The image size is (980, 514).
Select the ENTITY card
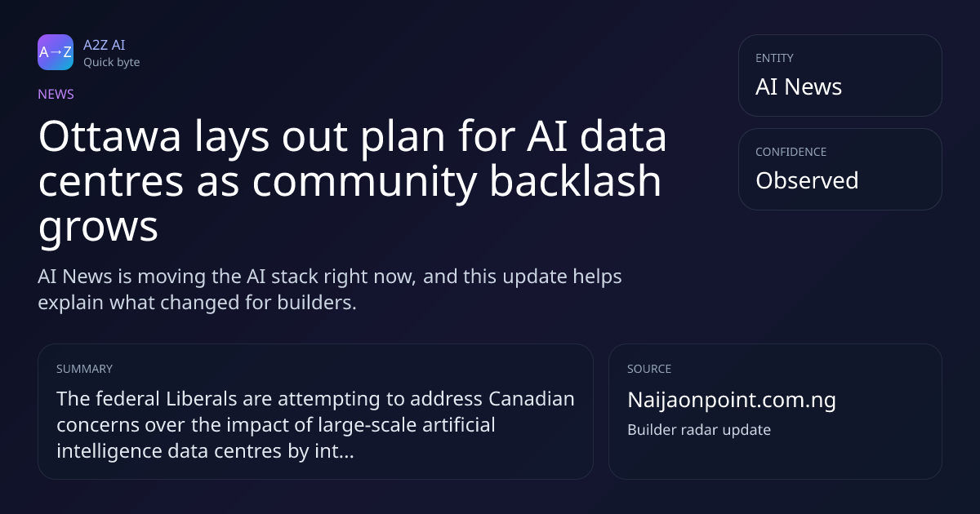pyautogui.click(x=840, y=75)
